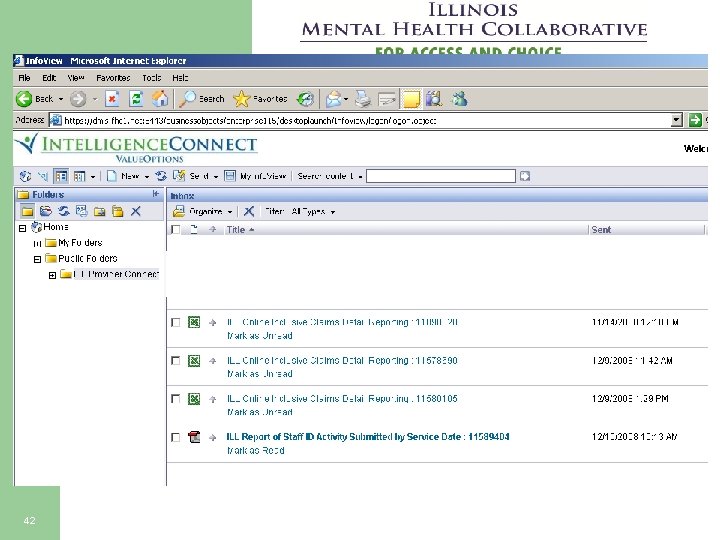Open the Filter All Types dropdown
This screenshot has width=720, height=540.
[x=333, y=212]
